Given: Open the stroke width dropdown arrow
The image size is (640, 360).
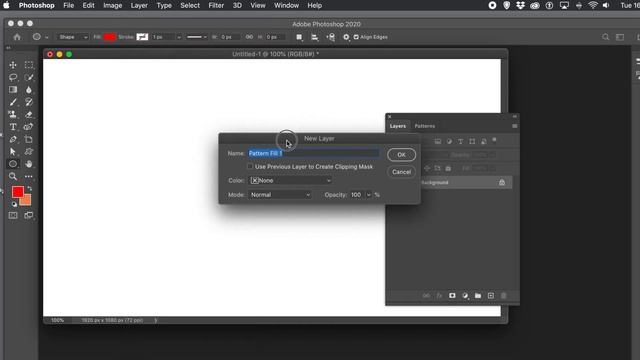Looking at the screenshot, I should coord(179,37).
